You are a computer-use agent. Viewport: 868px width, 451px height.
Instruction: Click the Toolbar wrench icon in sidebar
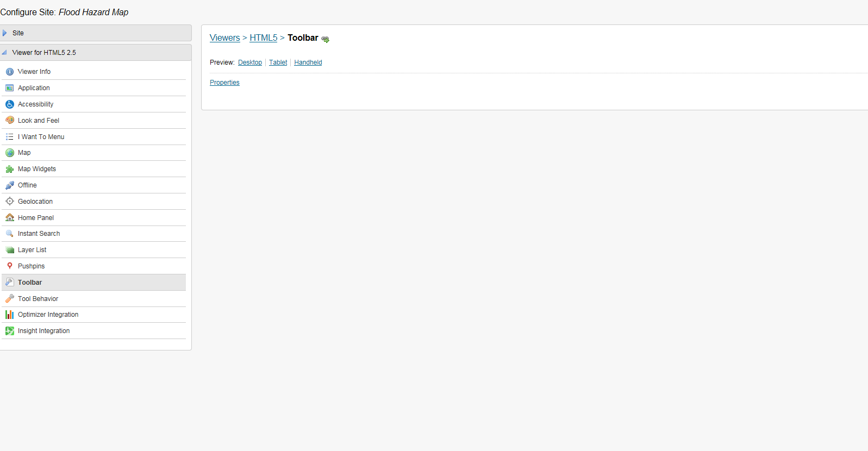(10, 282)
